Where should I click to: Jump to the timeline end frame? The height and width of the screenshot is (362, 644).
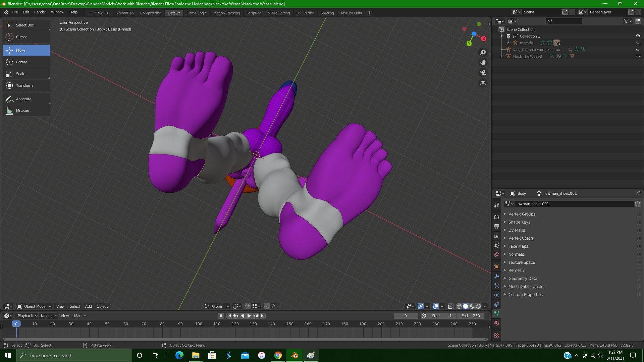(x=263, y=316)
